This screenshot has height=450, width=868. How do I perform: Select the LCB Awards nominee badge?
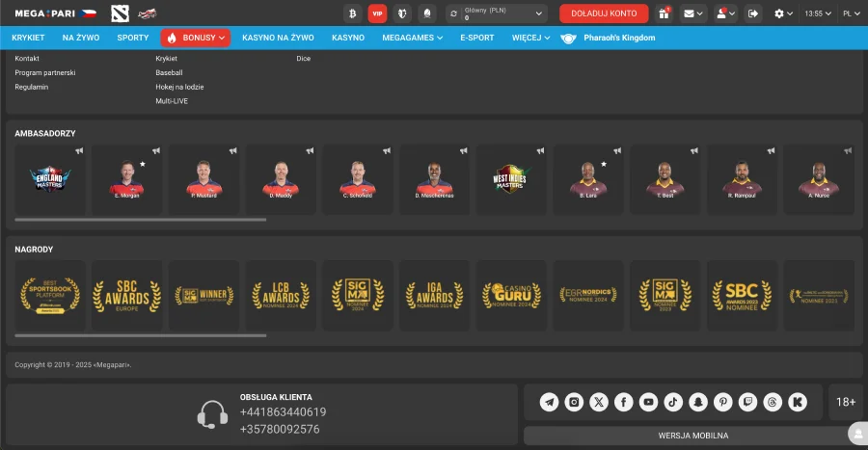coord(281,296)
